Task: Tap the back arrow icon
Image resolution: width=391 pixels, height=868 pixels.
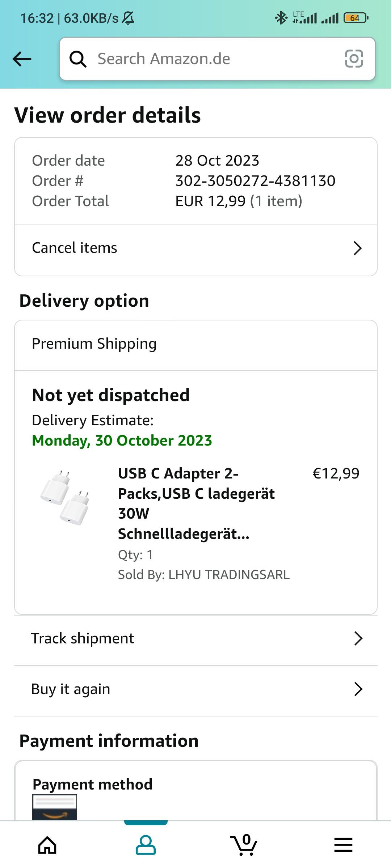Action: [x=22, y=59]
